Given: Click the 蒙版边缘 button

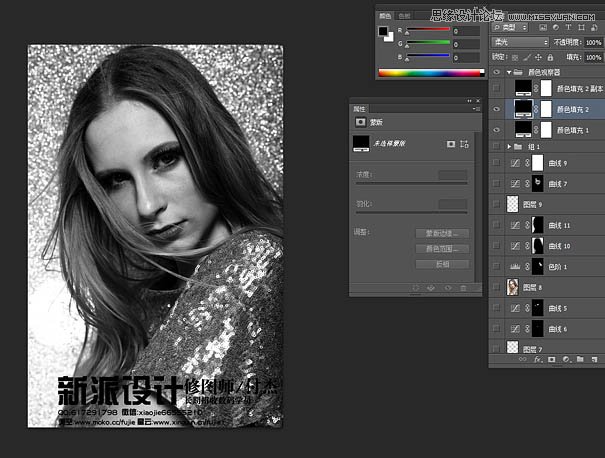Looking at the screenshot, I should [442, 233].
